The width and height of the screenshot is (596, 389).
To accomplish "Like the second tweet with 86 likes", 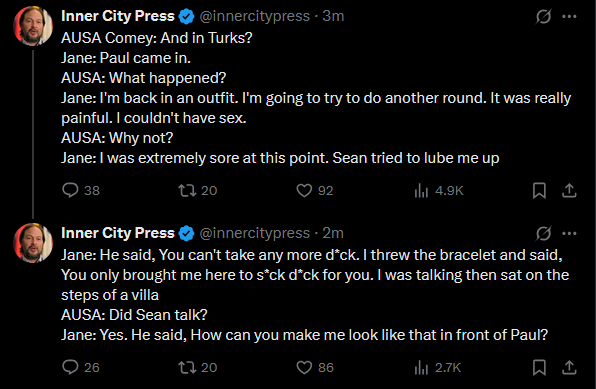I will click(x=315, y=367).
